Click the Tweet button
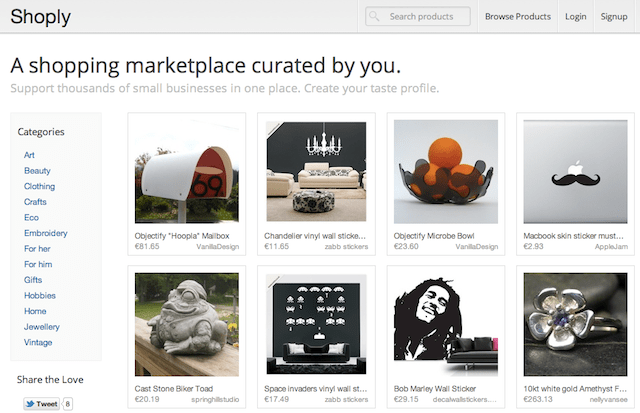640x413 pixels. (40, 404)
